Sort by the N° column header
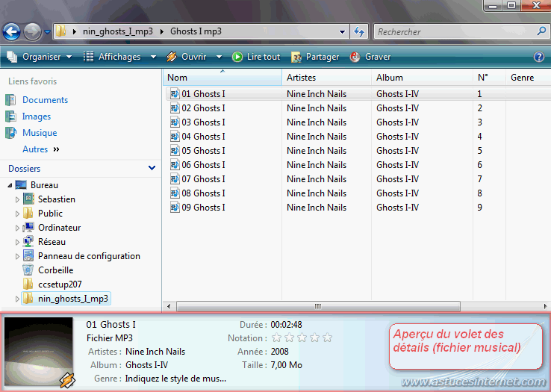Image resolution: width=551 pixels, height=392 pixels. pyautogui.click(x=489, y=78)
